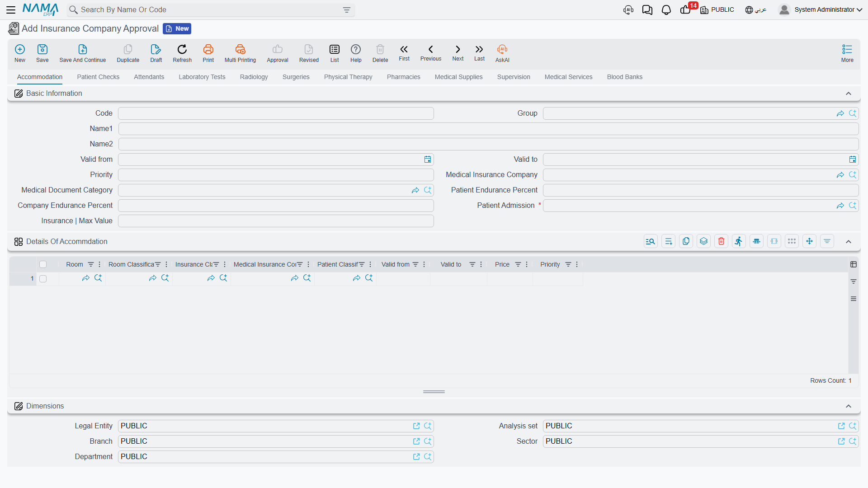Click the PUBLIC entity button in header
Image resolution: width=868 pixels, height=488 pixels.
point(717,9)
